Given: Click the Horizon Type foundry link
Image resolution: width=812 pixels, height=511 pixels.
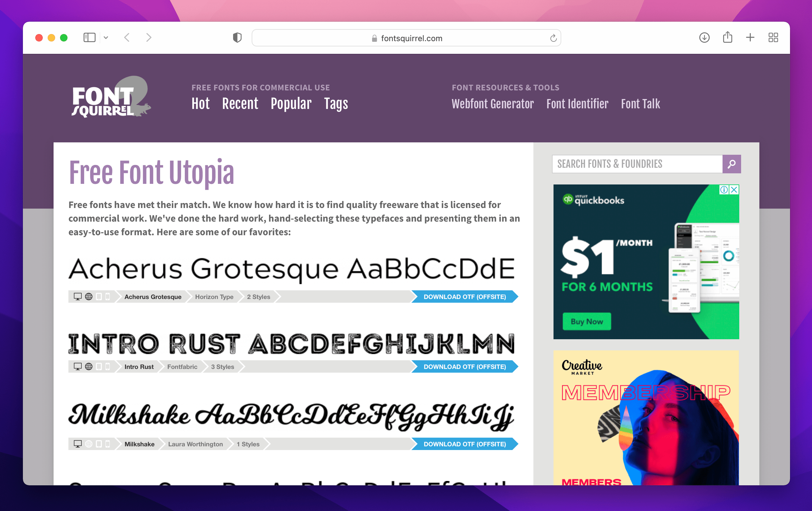Looking at the screenshot, I should click(213, 296).
